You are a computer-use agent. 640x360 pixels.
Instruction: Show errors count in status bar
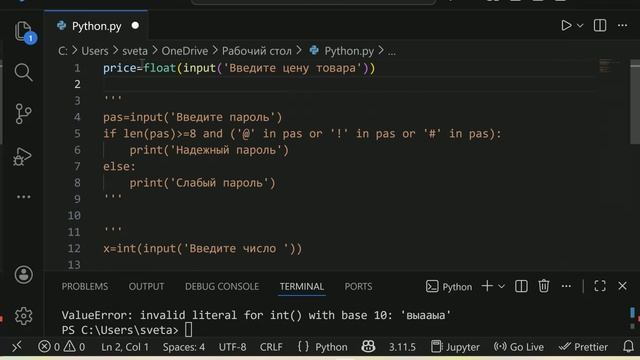click(x=49, y=347)
